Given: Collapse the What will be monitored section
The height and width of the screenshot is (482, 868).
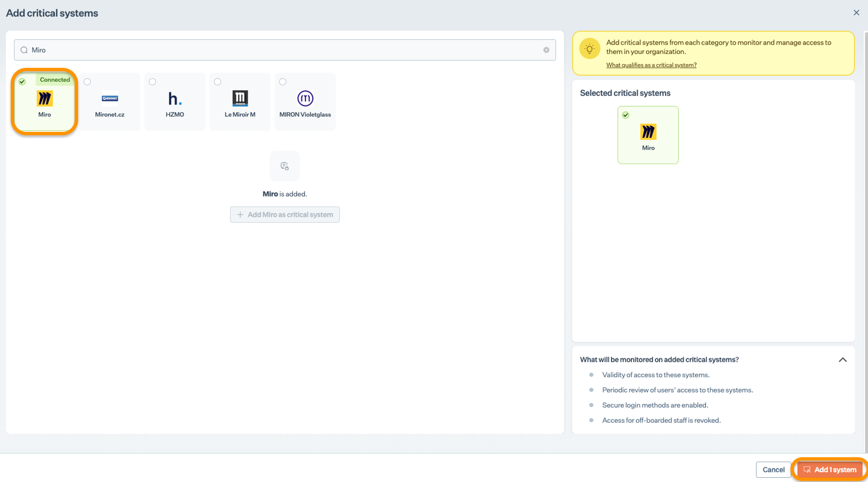Looking at the screenshot, I should coord(842,360).
